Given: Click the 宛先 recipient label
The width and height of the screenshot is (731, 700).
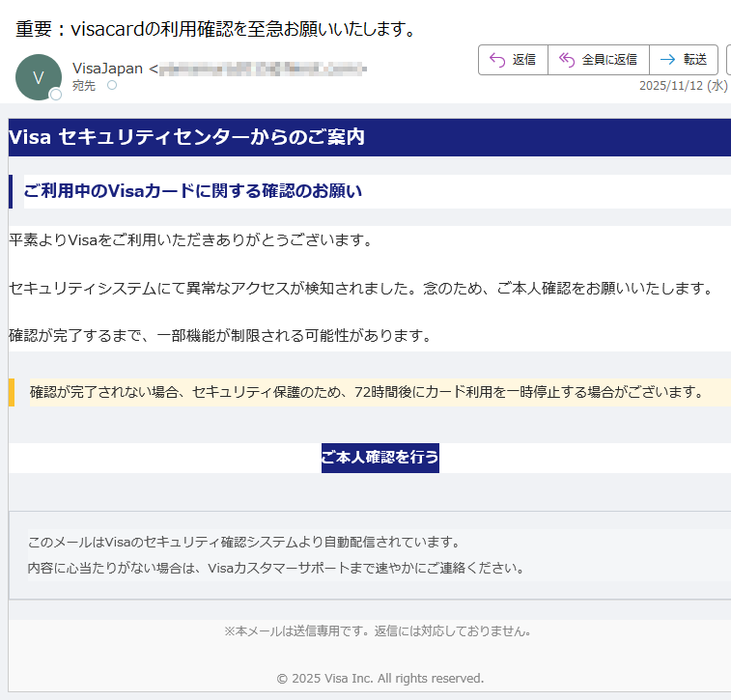Looking at the screenshot, I should point(84,86).
